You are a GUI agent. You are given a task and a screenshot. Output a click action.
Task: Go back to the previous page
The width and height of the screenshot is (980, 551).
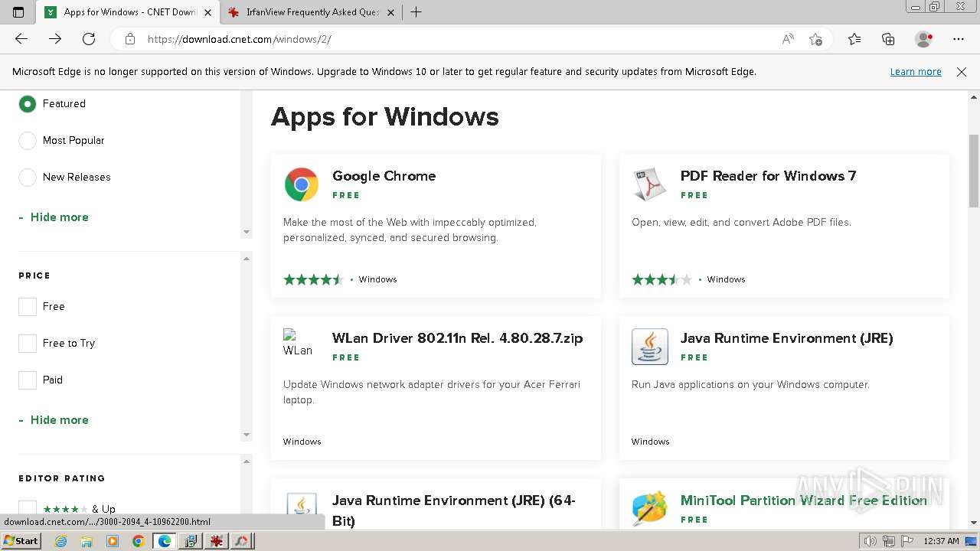pos(21,39)
